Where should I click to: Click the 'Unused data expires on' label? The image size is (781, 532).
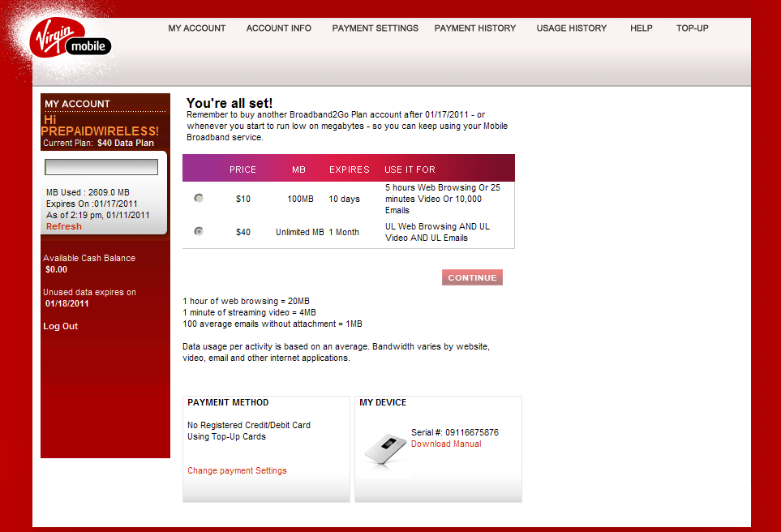point(90,292)
